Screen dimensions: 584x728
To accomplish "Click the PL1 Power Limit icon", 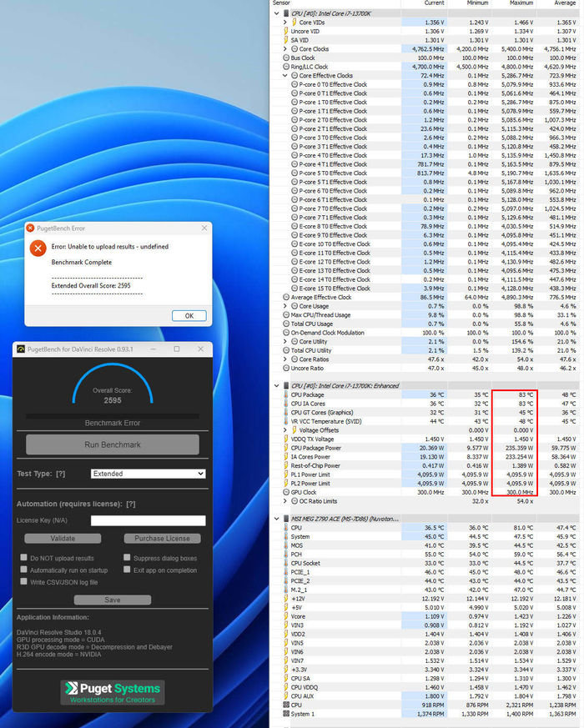I will pos(286,474).
